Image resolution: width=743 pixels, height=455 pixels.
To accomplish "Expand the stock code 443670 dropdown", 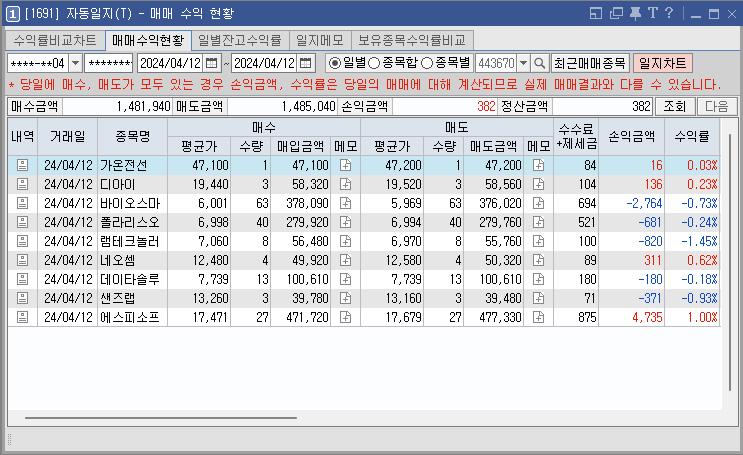I will (523, 63).
